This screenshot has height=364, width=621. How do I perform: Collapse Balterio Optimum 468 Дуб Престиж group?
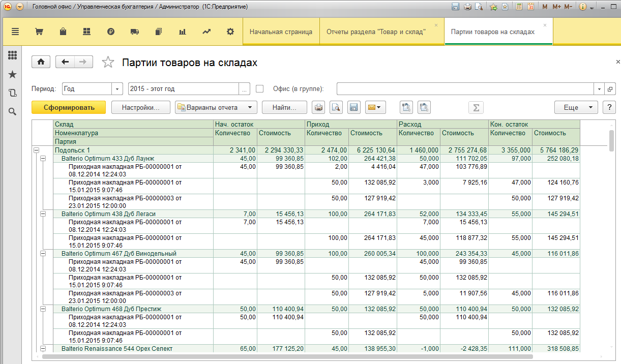click(43, 309)
